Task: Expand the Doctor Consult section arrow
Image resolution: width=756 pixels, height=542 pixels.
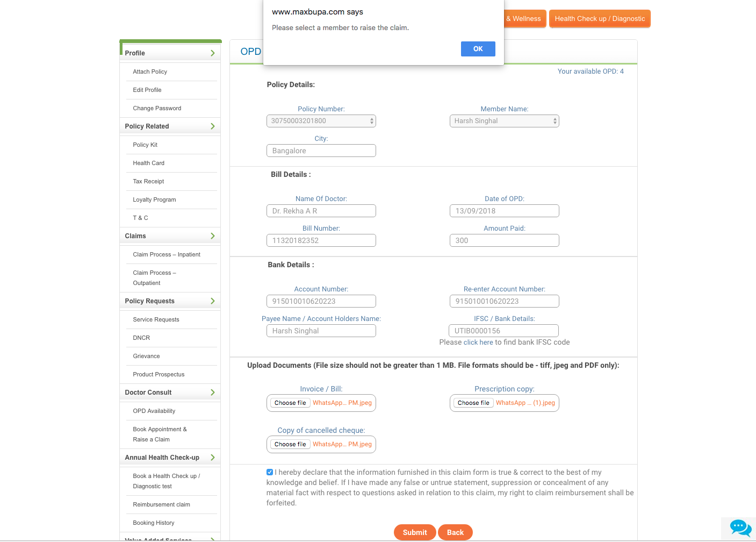Action: pos(213,393)
